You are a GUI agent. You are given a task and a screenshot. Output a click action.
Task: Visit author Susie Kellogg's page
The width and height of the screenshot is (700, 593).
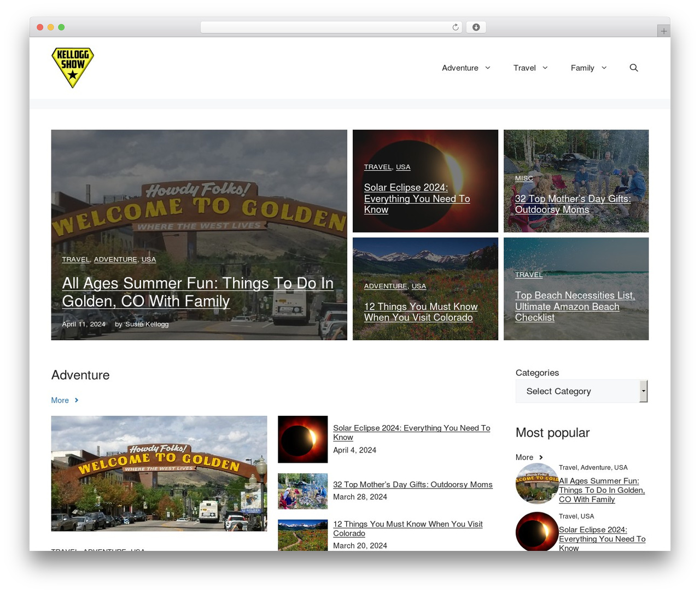147,324
